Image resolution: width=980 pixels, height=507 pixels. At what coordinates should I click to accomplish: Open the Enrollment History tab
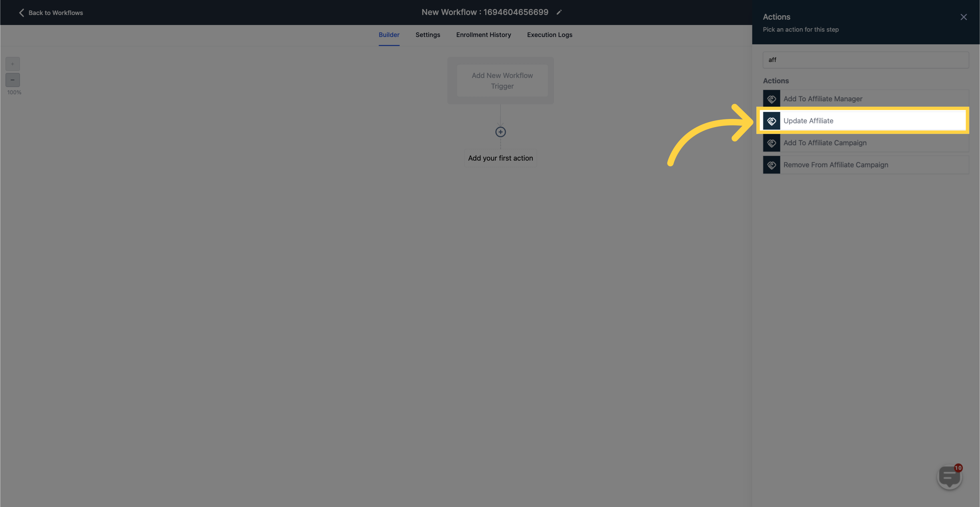coord(484,34)
